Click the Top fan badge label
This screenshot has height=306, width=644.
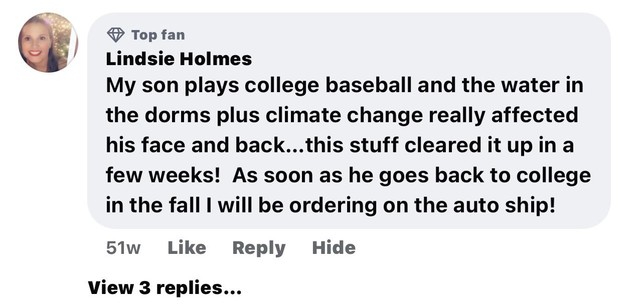point(158,35)
